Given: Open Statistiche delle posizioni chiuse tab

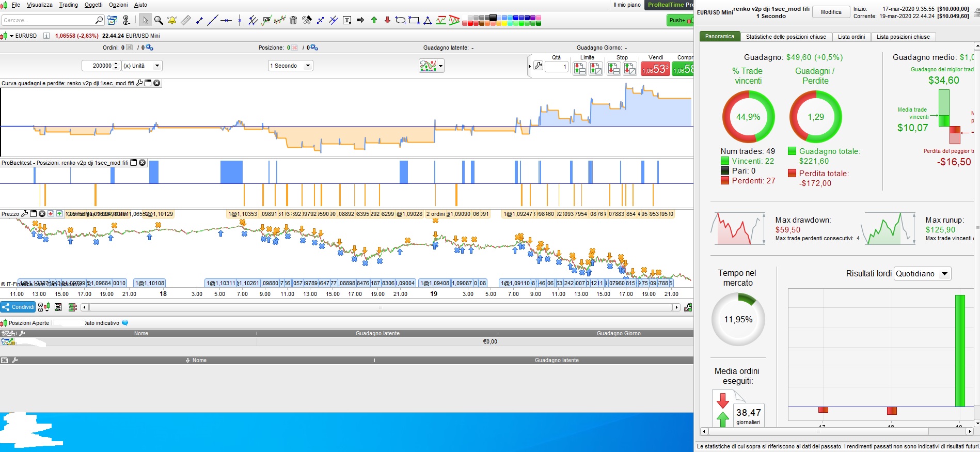Looking at the screenshot, I should pos(785,37).
